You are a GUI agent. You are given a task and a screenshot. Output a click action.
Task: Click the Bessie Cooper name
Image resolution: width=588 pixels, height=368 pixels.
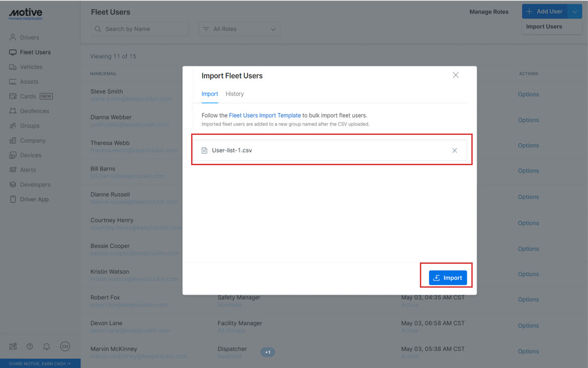point(110,246)
